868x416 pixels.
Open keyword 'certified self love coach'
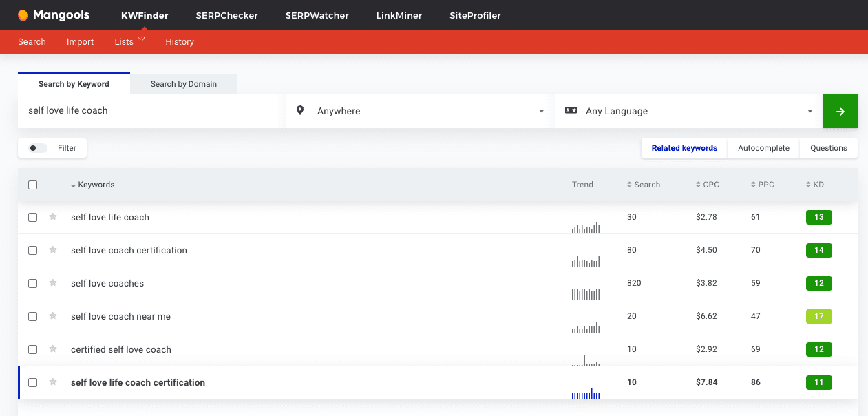[x=121, y=349]
